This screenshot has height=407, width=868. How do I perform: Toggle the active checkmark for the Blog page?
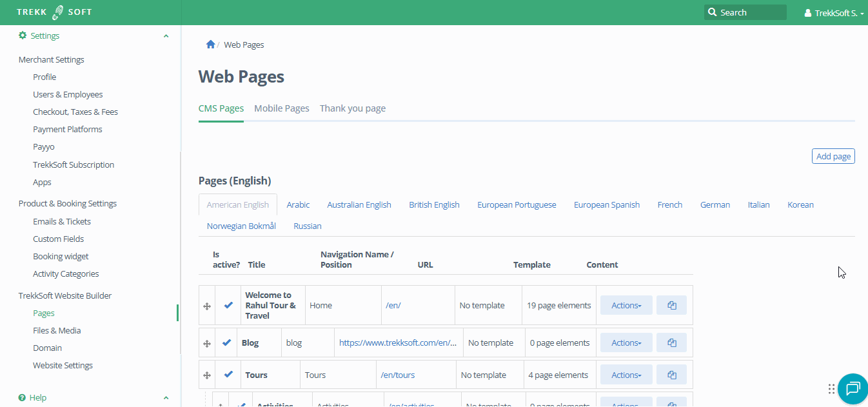227,342
